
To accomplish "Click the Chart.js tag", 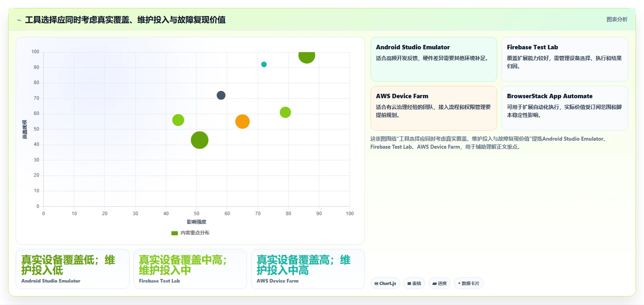I will coord(385,283).
